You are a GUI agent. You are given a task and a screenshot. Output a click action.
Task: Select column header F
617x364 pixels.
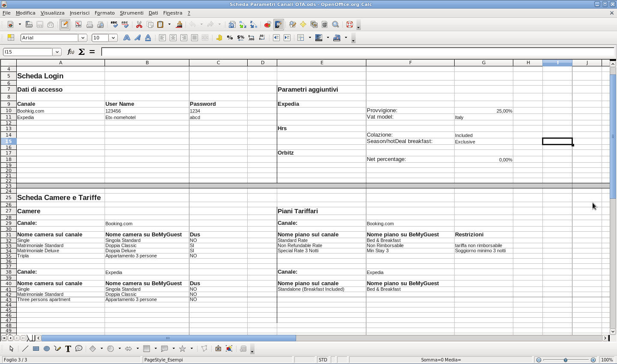pyautogui.click(x=410, y=63)
